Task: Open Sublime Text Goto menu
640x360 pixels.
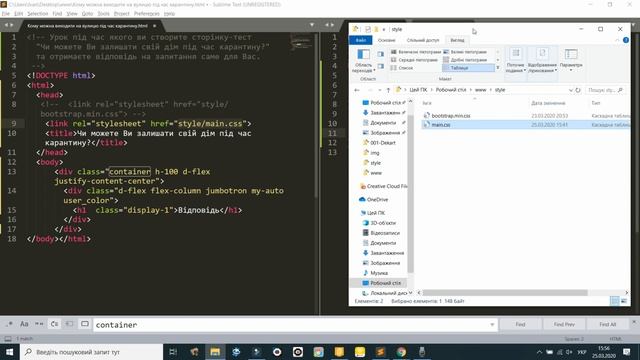Action: (x=87, y=13)
